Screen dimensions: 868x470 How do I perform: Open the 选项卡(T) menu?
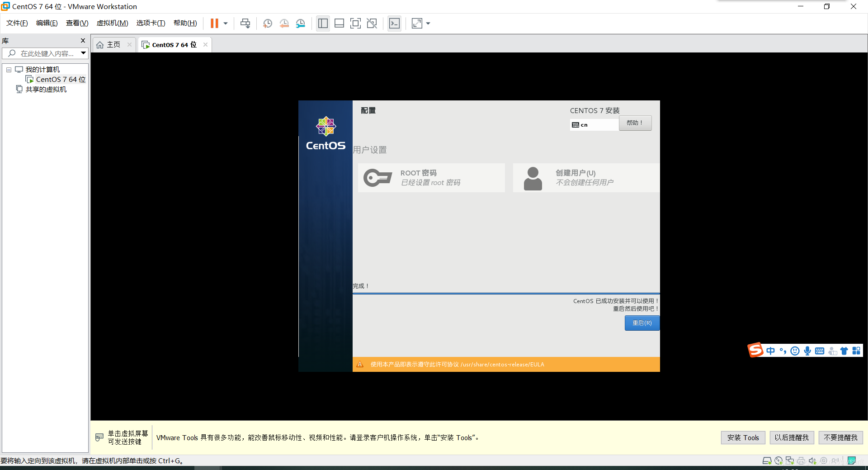pos(151,23)
